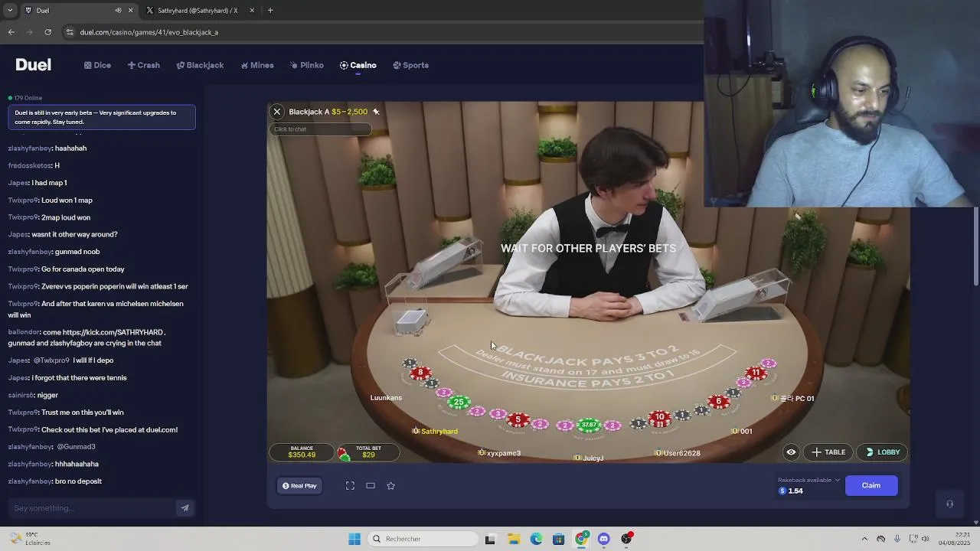The image size is (980, 551).
Task: Click the TOTAL BET $29 display
Action: [368, 452]
